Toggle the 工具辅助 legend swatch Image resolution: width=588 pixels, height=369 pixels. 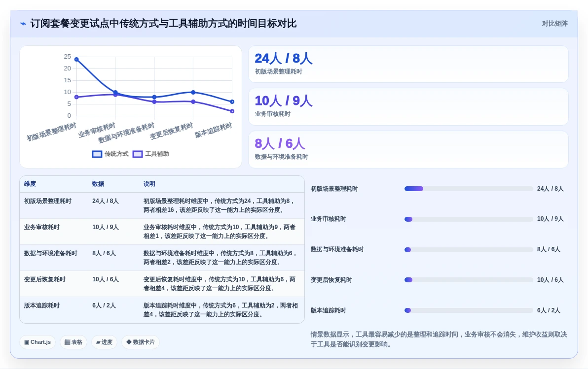click(138, 154)
